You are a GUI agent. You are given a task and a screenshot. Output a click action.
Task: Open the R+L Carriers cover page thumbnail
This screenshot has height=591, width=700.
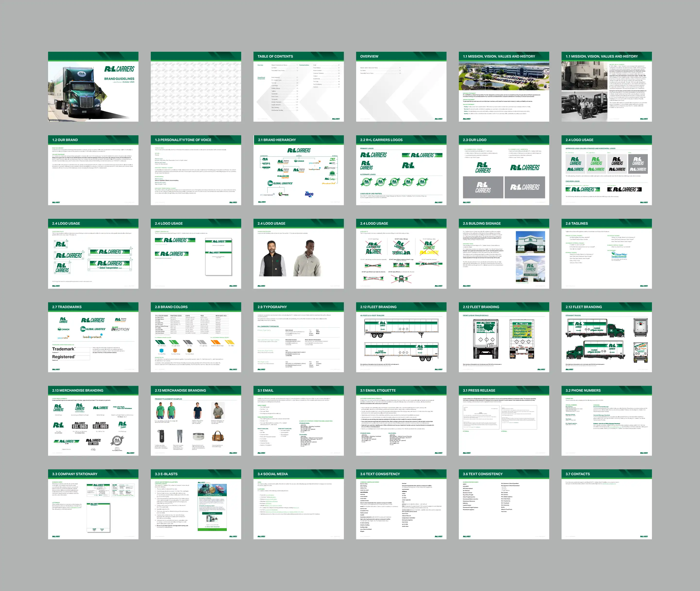[93, 86]
